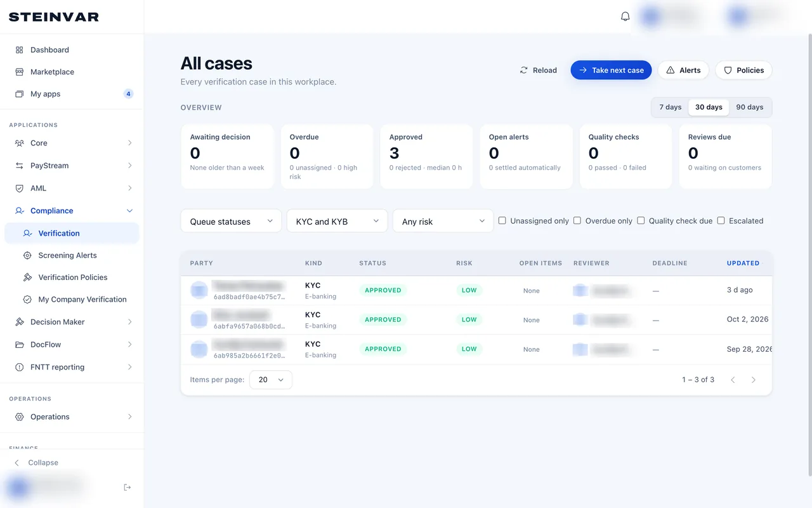Click the logout icon in sidebar footer

click(x=128, y=487)
